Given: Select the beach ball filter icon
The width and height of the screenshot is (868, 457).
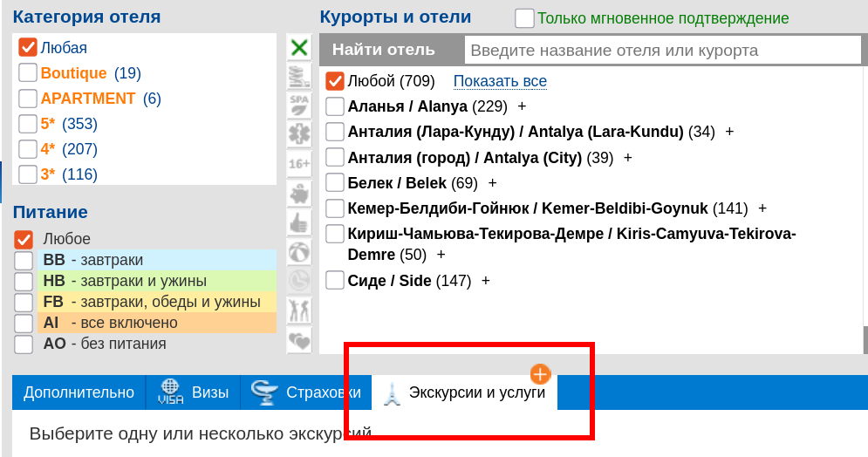Looking at the screenshot, I should tap(299, 251).
